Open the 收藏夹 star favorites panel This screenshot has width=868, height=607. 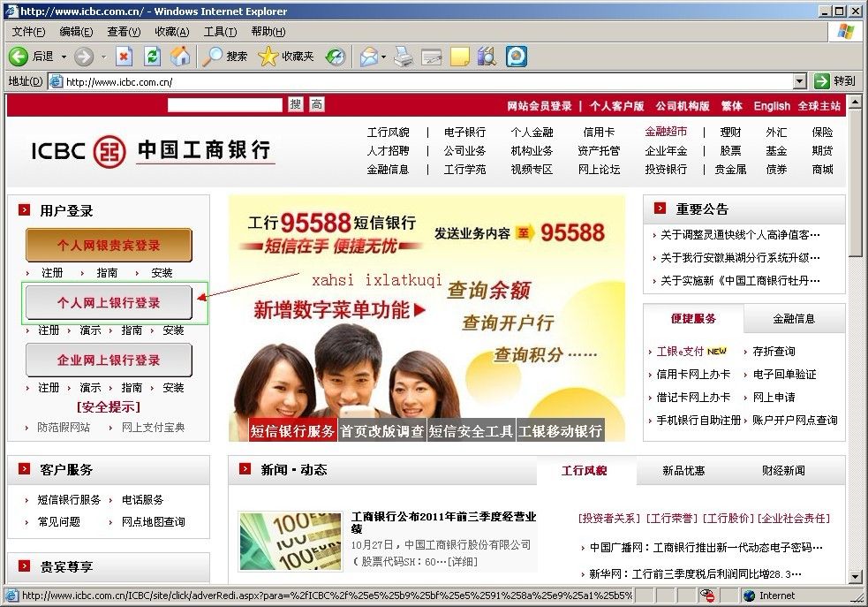(286, 57)
